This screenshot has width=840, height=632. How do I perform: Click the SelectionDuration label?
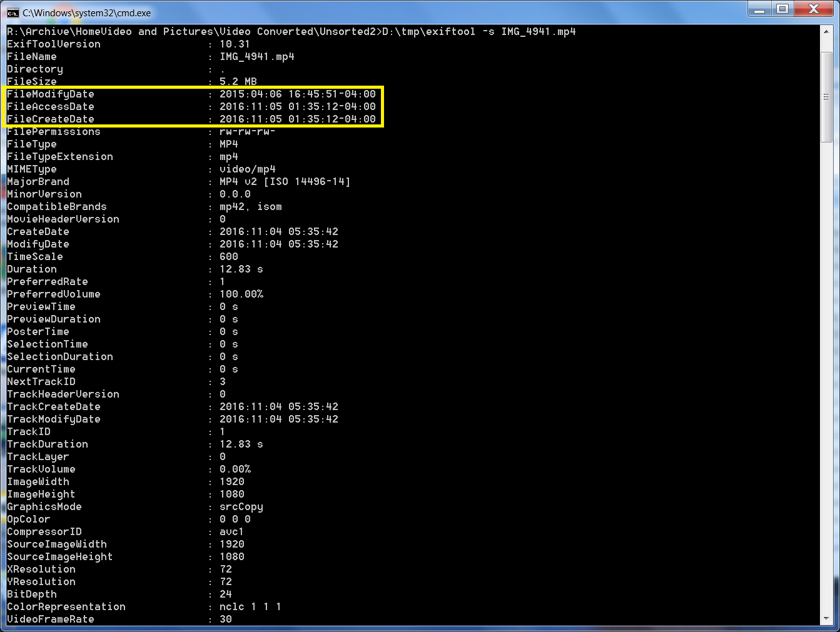tap(60, 357)
